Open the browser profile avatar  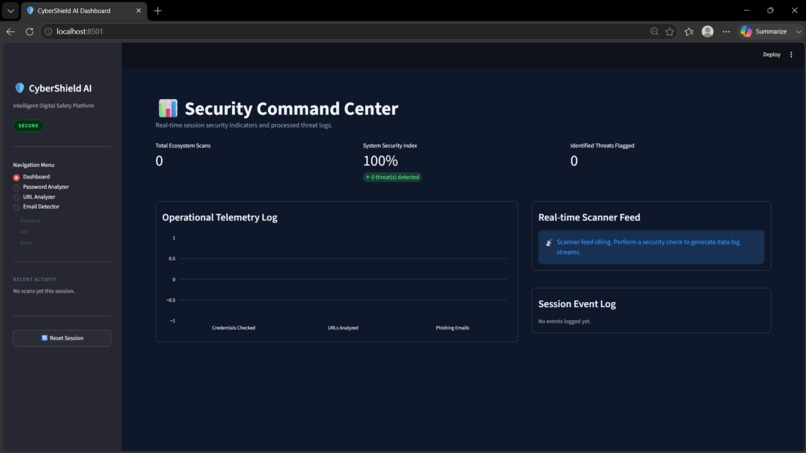[707, 31]
